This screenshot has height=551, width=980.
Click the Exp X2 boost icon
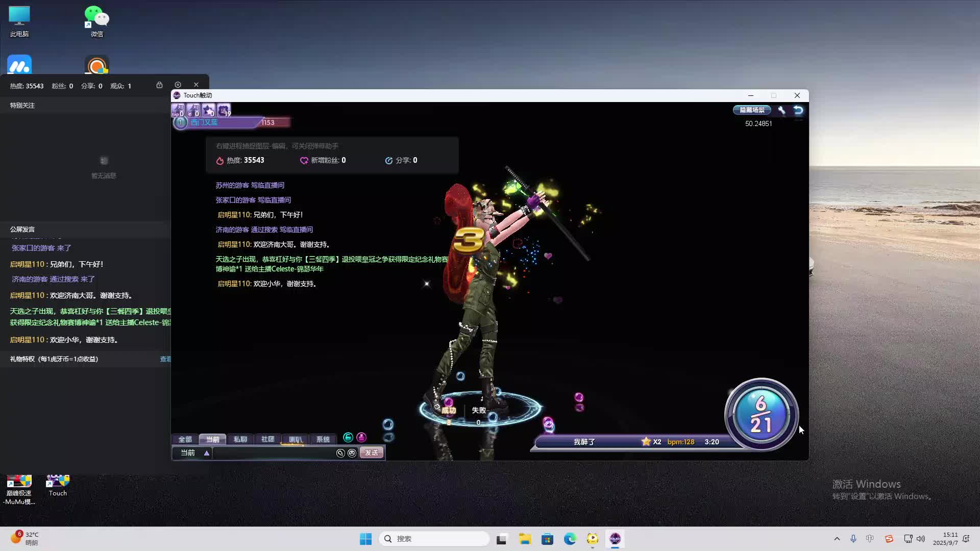[178, 110]
